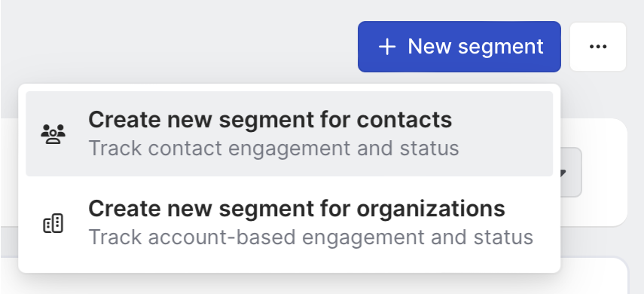Click the gray header area to dismiss menu
This screenshot has width=644, height=294.
164,41
